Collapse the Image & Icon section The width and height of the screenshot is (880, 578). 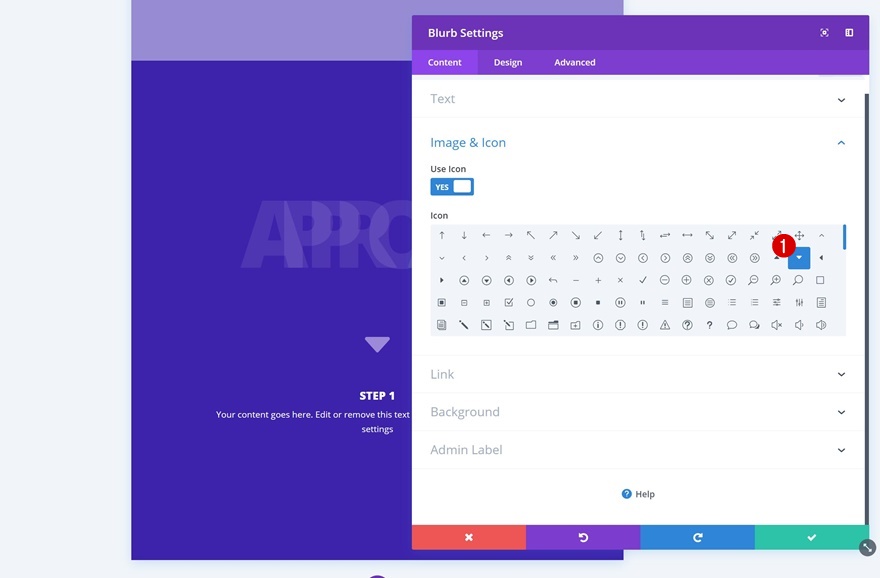tap(638, 143)
